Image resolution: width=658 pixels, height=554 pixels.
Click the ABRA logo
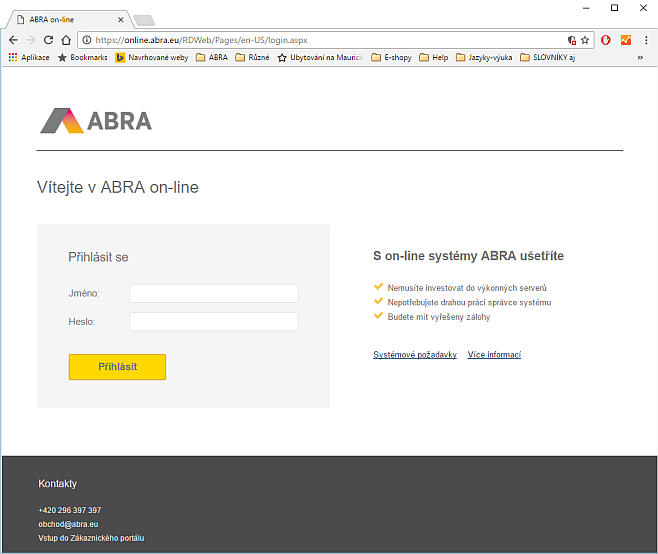96,121
